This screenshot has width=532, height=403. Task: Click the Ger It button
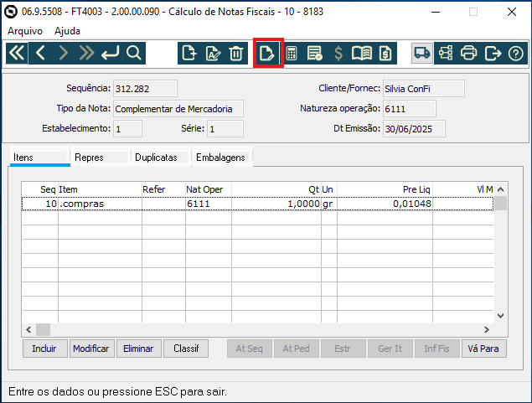[390, 349]
